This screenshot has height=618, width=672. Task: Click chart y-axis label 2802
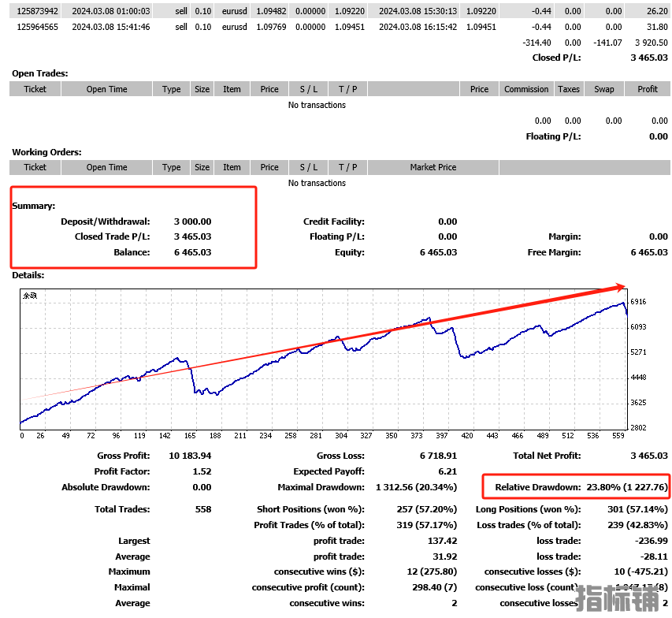click(x=638, y=428)
